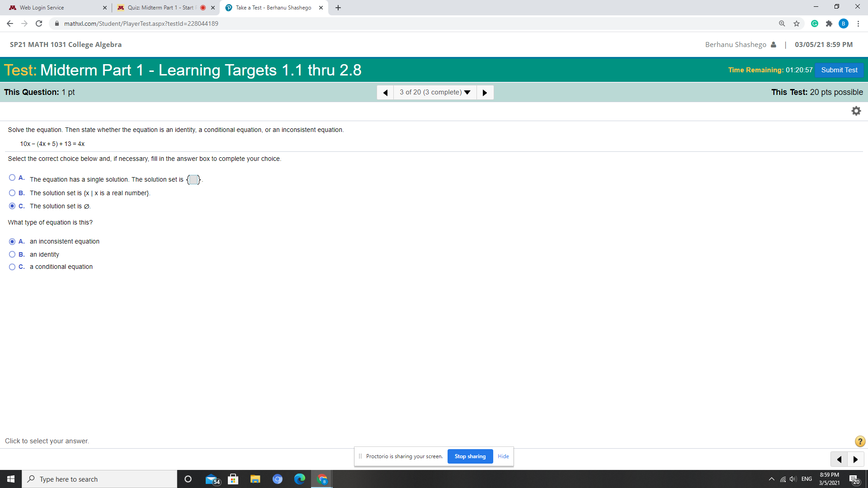Open the question settings gear icon
Image resolution: width=868 pixels, height=488 pixels.
point(856,111)
